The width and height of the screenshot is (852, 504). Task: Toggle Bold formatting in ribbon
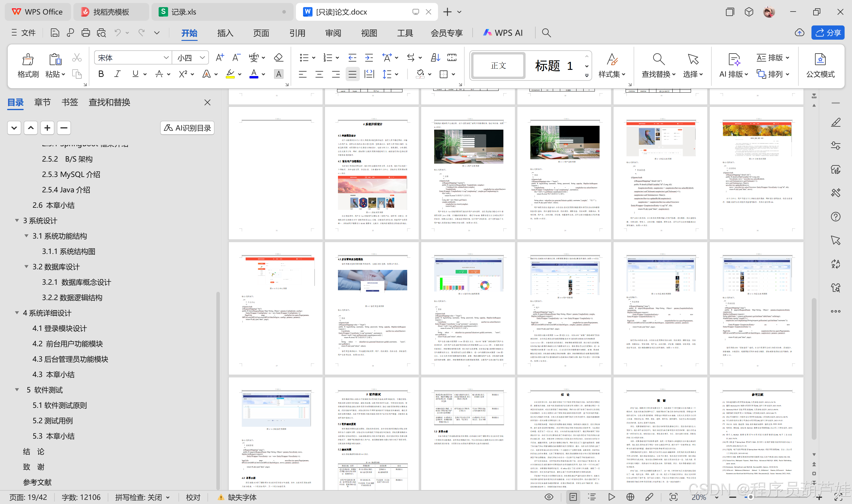tap(101, 74)
